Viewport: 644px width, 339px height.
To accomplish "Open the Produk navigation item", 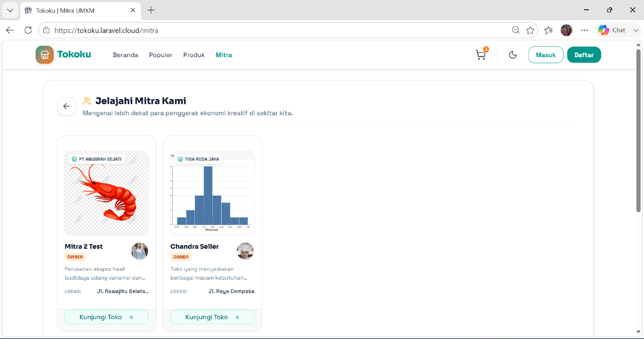I will click(194, 55).
